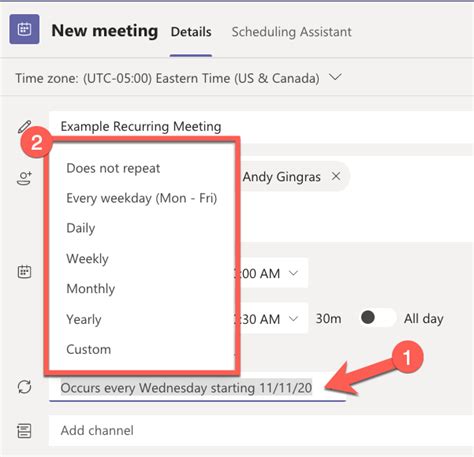Click the Add channel field

[261, 431]
